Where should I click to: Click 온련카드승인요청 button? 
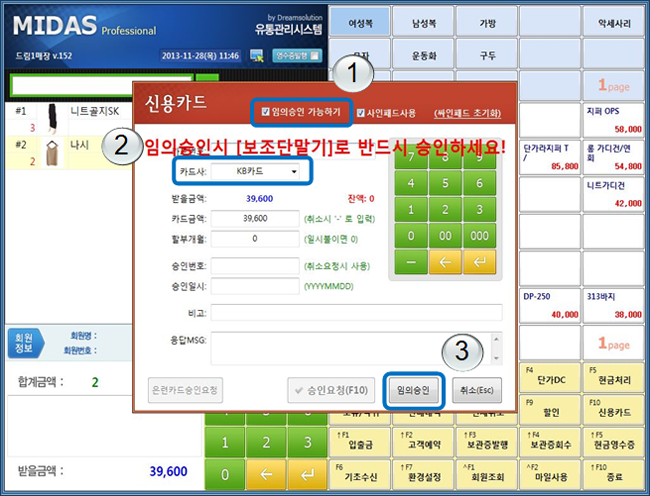coord(185,390)
